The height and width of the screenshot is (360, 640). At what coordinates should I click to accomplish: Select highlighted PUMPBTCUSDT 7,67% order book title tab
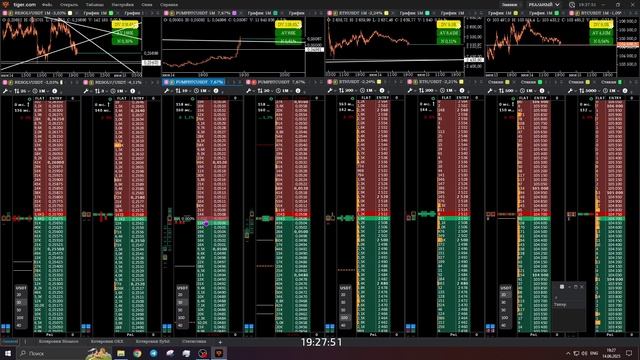pos(194,82)
